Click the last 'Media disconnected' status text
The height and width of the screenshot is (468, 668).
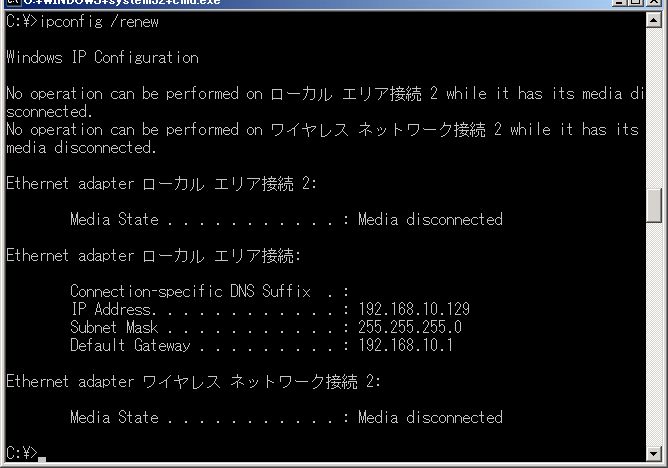[430, 417]
